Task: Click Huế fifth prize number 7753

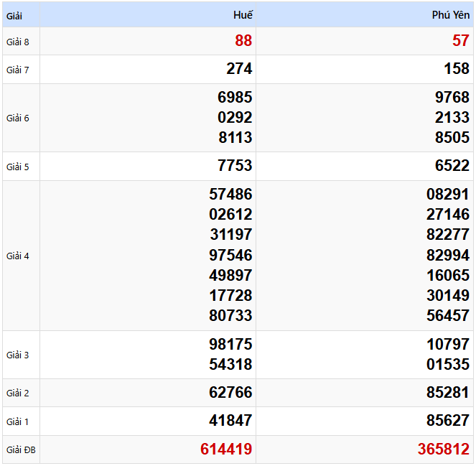Action: (235, 166)
